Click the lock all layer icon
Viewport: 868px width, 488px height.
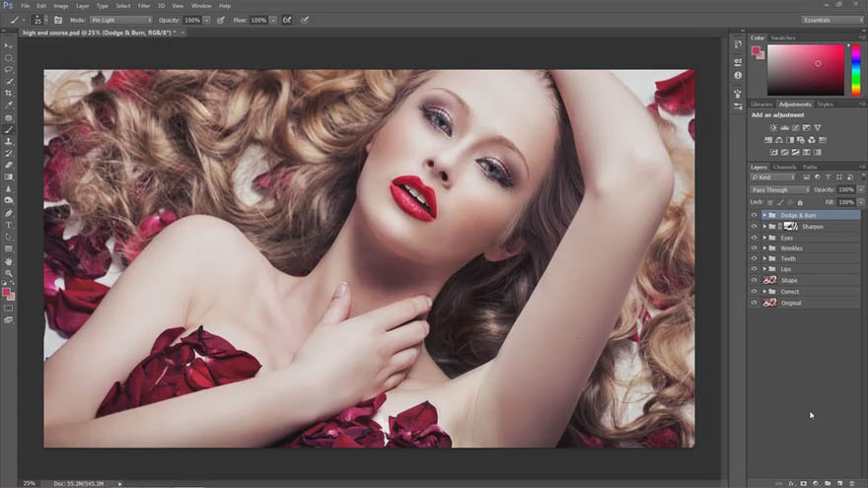800,202
